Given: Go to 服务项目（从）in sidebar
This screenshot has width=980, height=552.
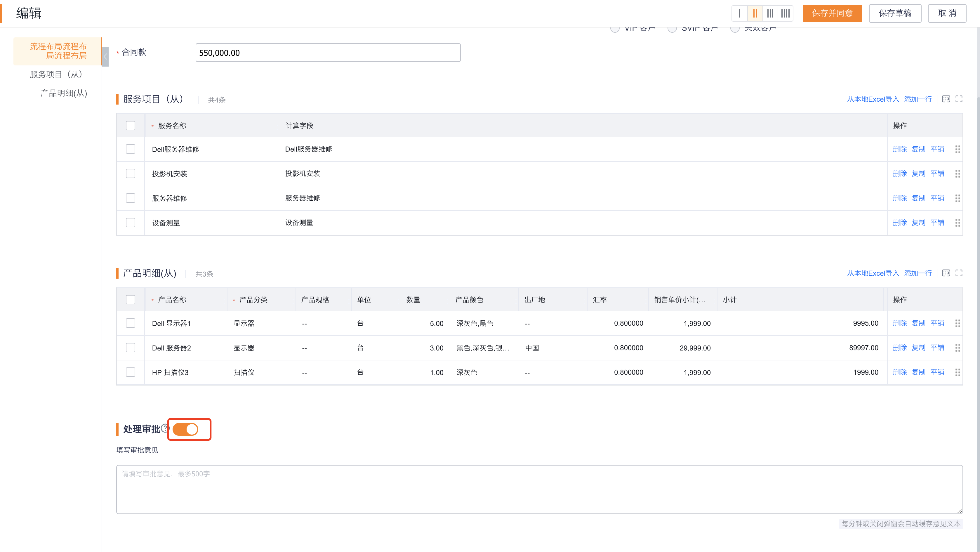Looking at the screenshot, I should click(56, 74).
